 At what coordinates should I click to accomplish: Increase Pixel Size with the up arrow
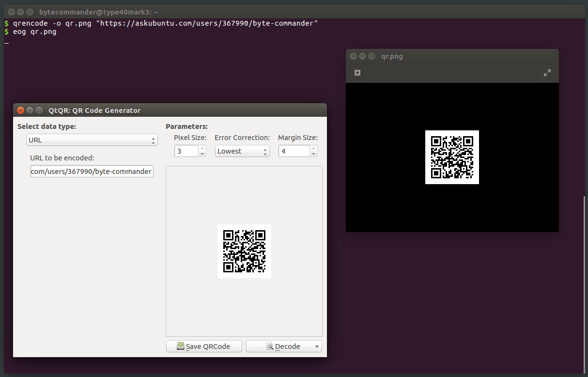click(x=202, y=148)
